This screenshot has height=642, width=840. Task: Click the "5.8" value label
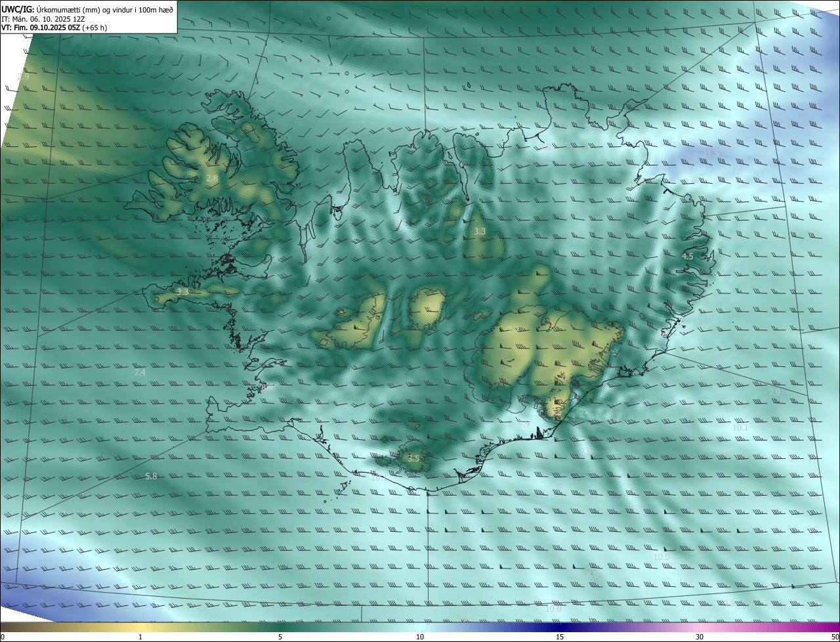(151, 477)
